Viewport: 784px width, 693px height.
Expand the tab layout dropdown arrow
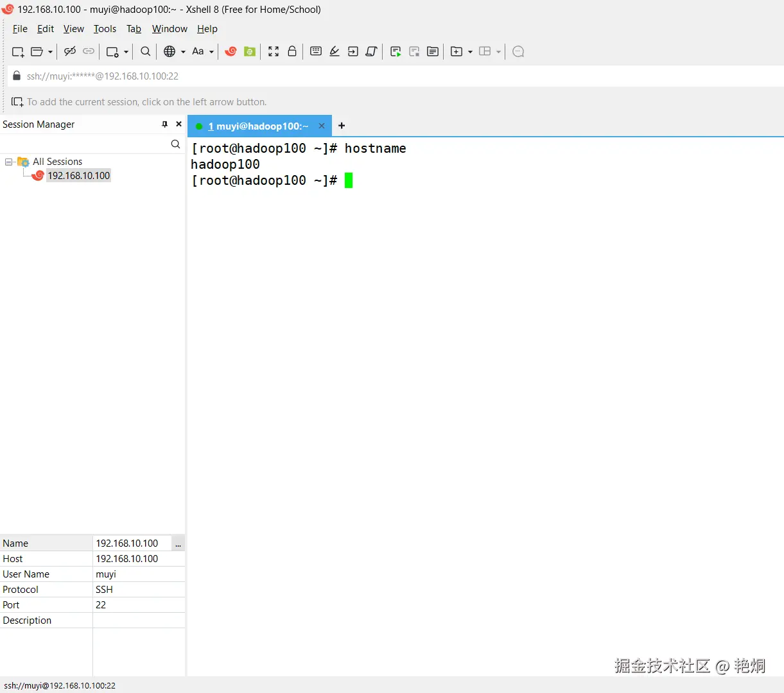(498, 52)
